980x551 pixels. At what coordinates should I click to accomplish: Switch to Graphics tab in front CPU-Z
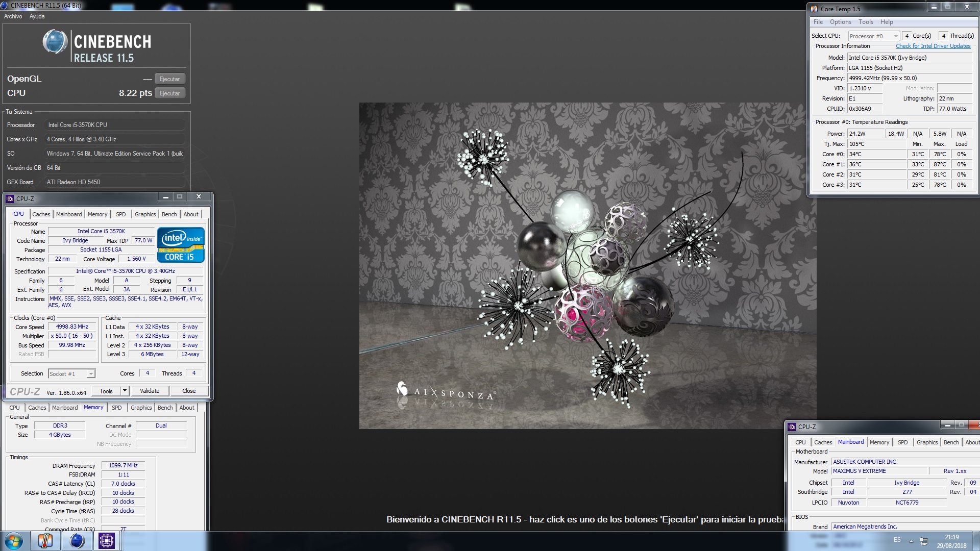pyautogui.click(x=145, y=214)
